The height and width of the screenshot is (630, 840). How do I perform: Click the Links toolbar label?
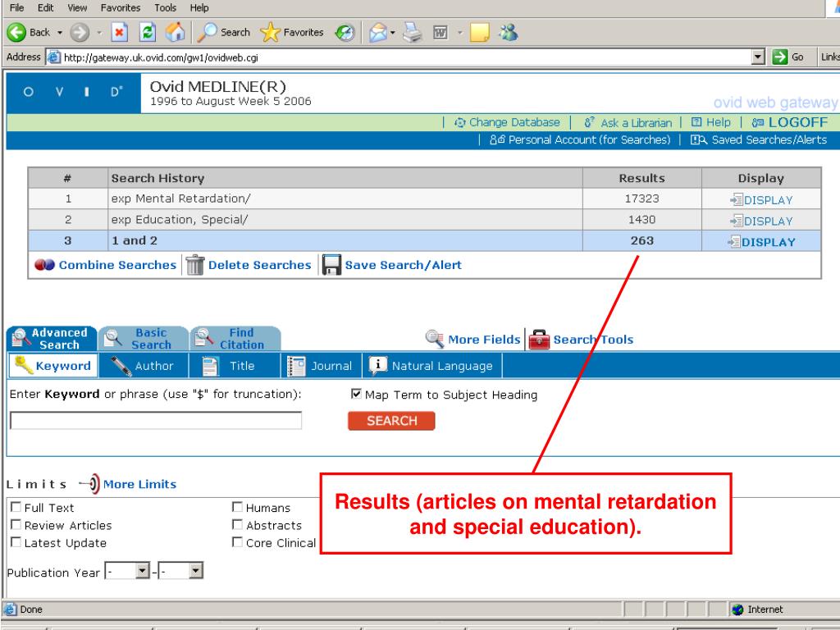(830, 57)
